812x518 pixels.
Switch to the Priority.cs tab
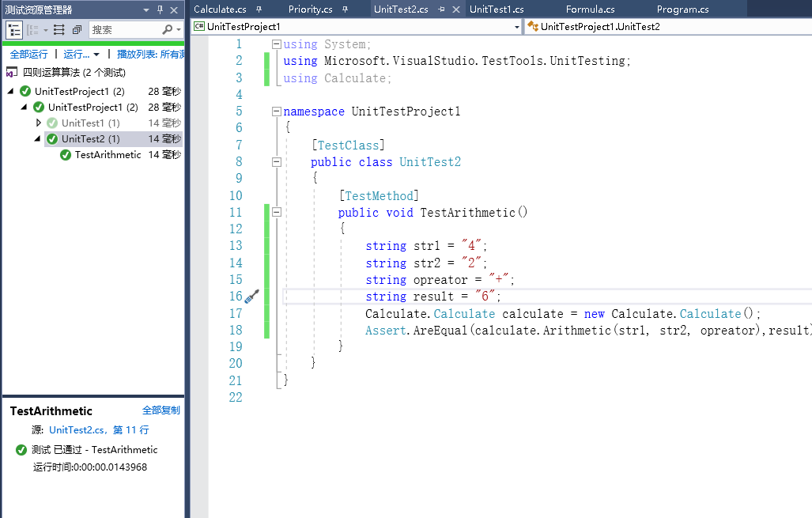[310, 9]
